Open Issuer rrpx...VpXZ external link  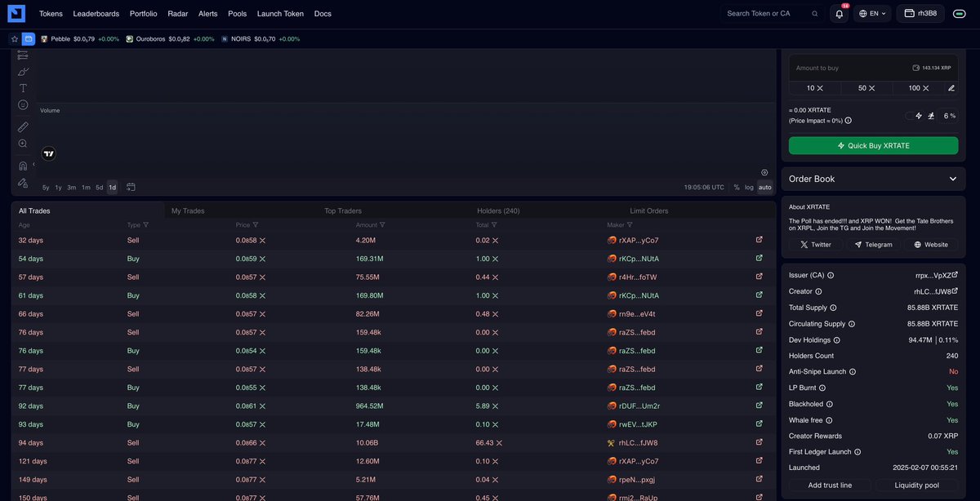955,275
